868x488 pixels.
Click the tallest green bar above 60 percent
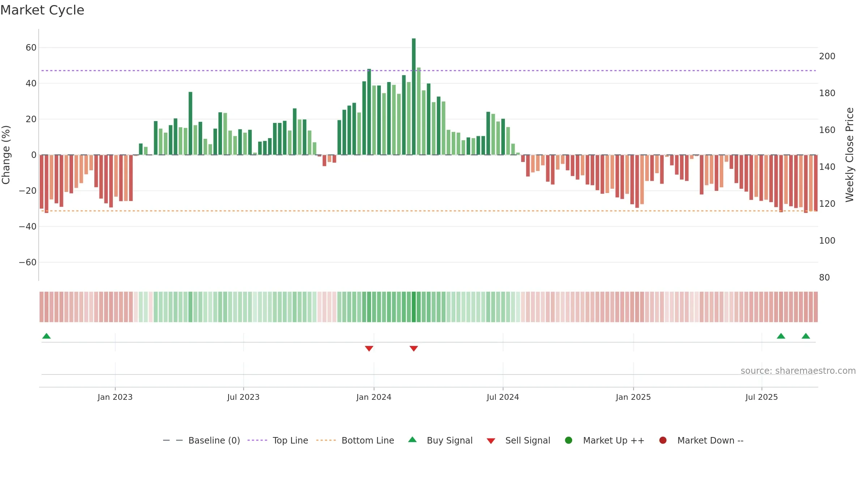414,97
